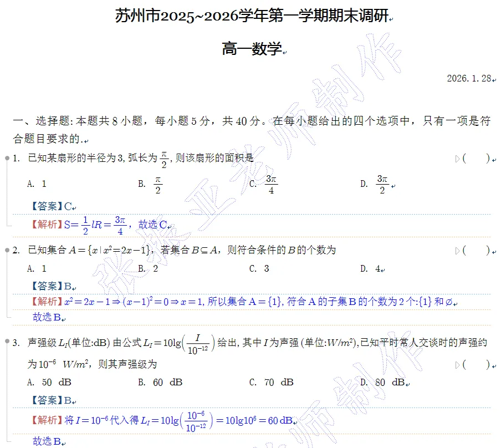The height and width of the screenshot is (448, 501).
Task: Click the answer blank parentheses for question 2
Action: (476, 250)
